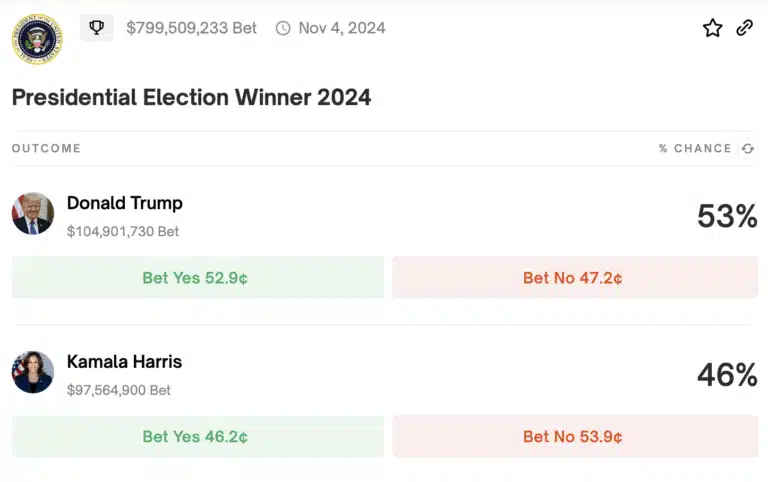Image resolution: width=768 pixels, height=482 pixels.
Task: Favorite this market with the star icon
Action: (x=712, y=28)
